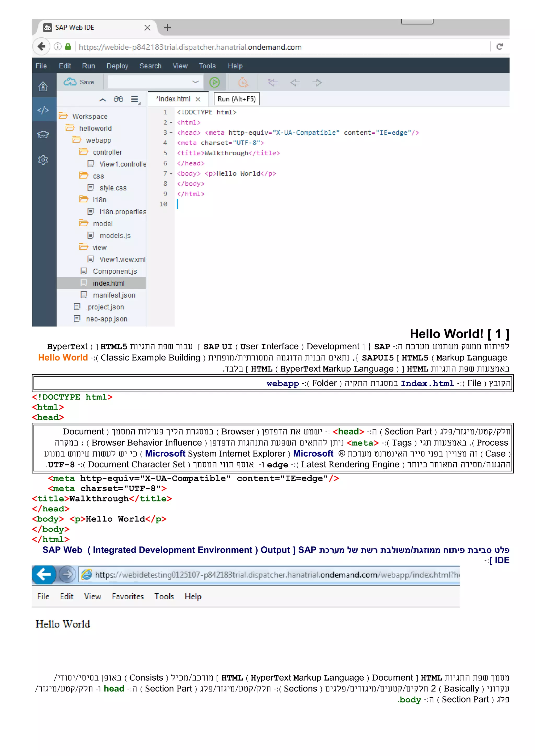Click the orange stopwatch run icon
This screenshot has height=756, width=535.
(243, 82)
